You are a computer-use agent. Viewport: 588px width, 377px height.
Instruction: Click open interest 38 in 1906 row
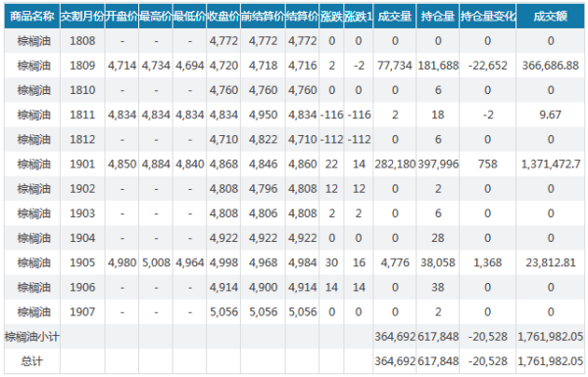tap(438, 288)
